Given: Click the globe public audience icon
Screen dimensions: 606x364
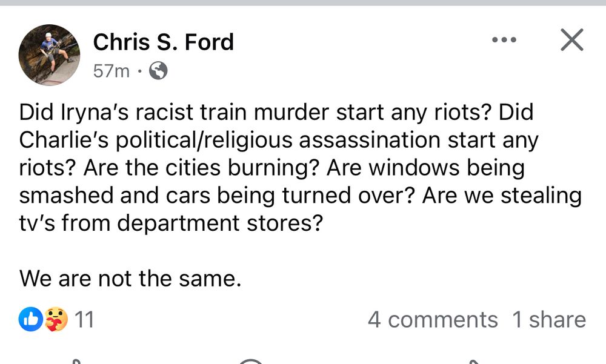Looking at the screenshot, I should click(158, 71).
